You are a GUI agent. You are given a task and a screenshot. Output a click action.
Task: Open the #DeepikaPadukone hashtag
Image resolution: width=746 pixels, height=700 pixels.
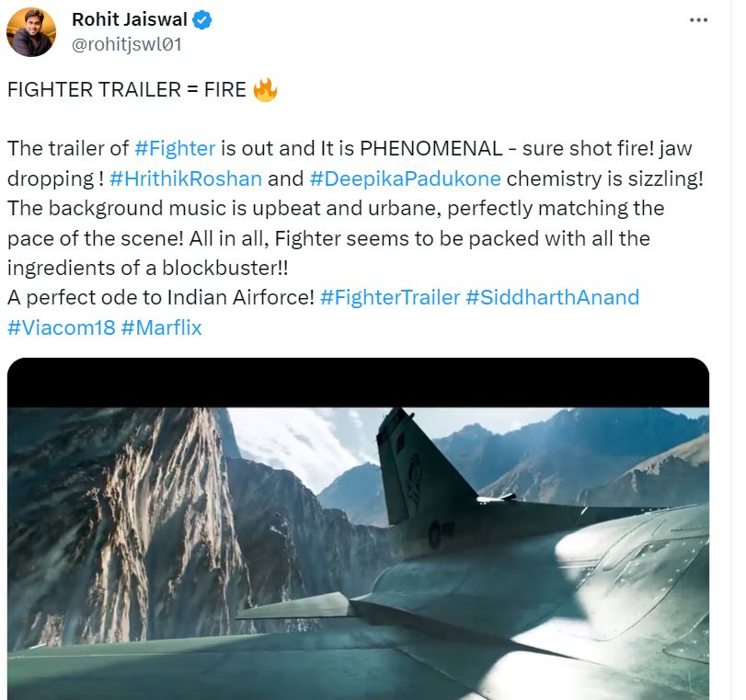pyautogui.click(x=398, y=177)
